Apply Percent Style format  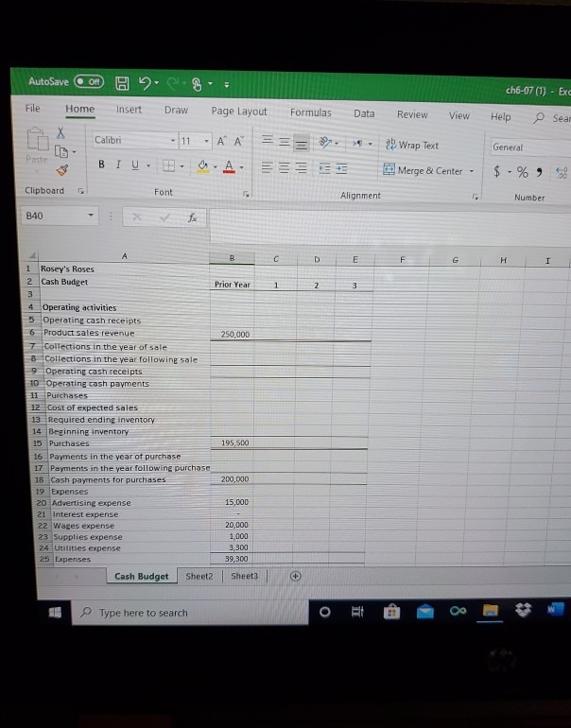point(523,172)
